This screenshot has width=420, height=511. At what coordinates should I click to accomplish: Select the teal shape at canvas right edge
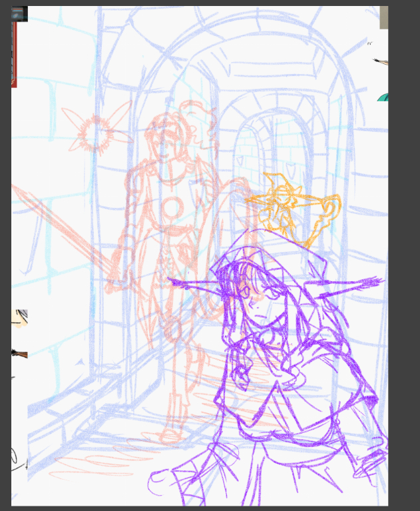[x=383, y=98]
